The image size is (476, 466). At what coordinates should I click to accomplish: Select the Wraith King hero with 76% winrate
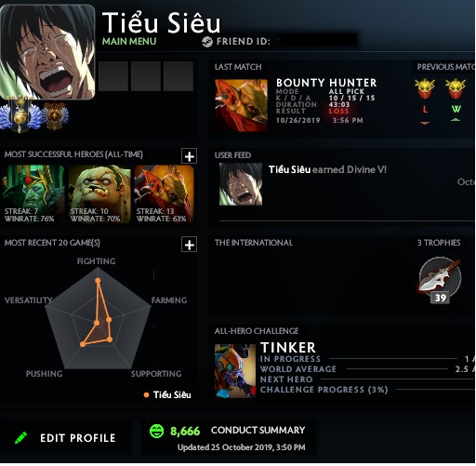click(33, 194)
